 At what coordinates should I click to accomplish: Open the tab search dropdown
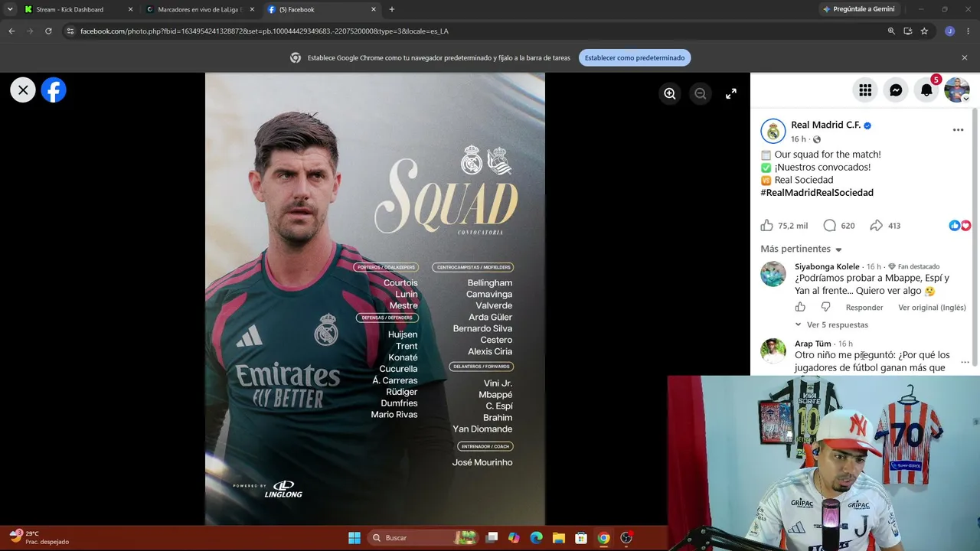10,9
